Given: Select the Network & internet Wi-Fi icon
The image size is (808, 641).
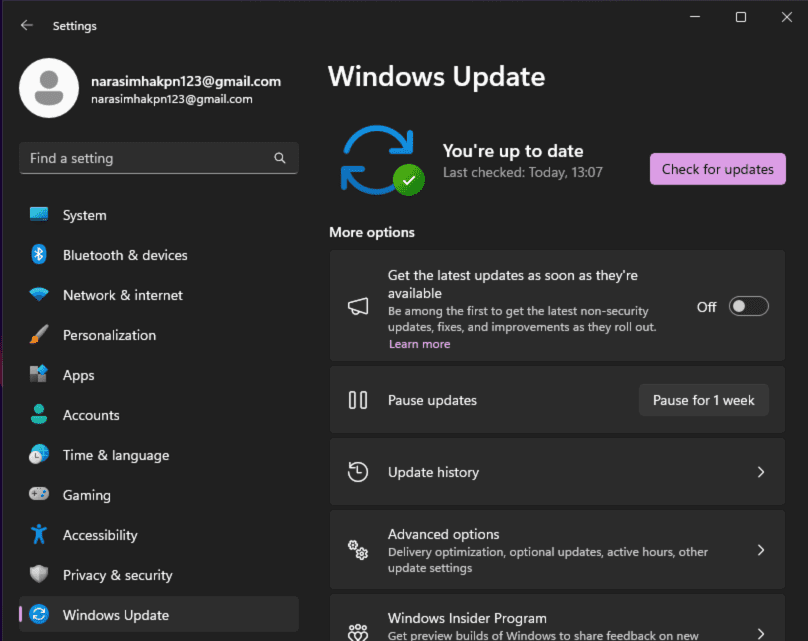Looking at the screenshot, I should click(39, 295).
